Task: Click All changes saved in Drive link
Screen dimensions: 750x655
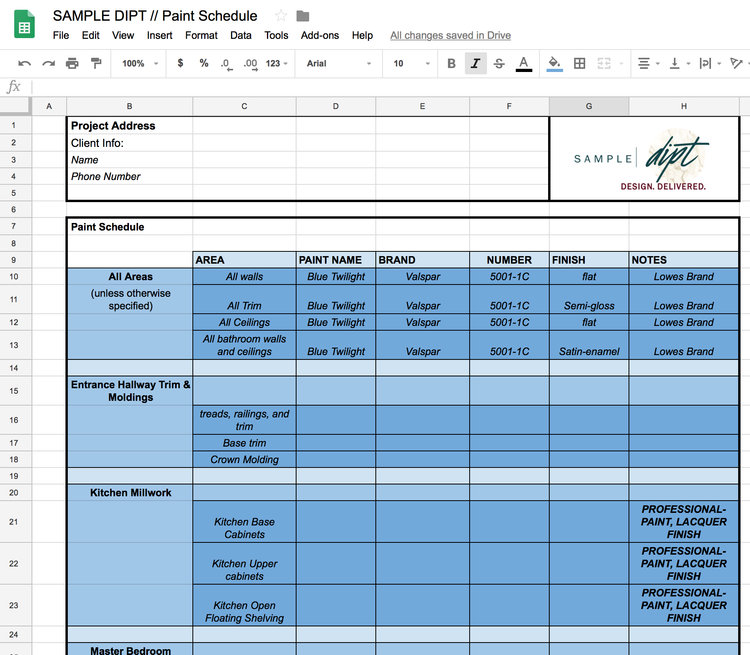Action: click(x=450, y=35)
